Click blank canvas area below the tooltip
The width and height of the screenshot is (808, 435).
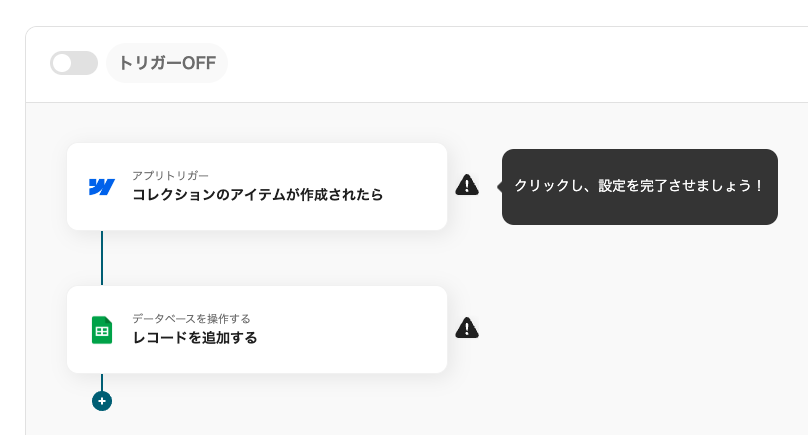(x=640, y=320)
